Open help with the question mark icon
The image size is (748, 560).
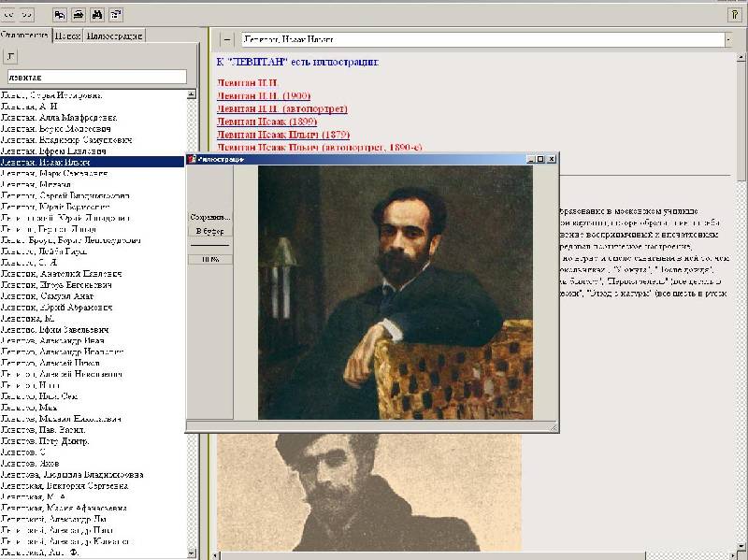pos(735,15)
